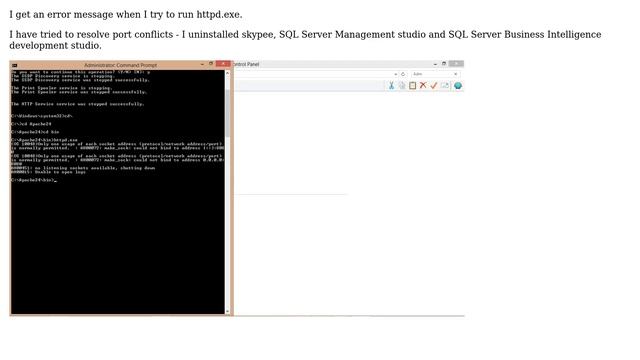This screenshot has height=360, width=640.
Task: Click the Control Panel window title text
Action: [x=246, y=64]
